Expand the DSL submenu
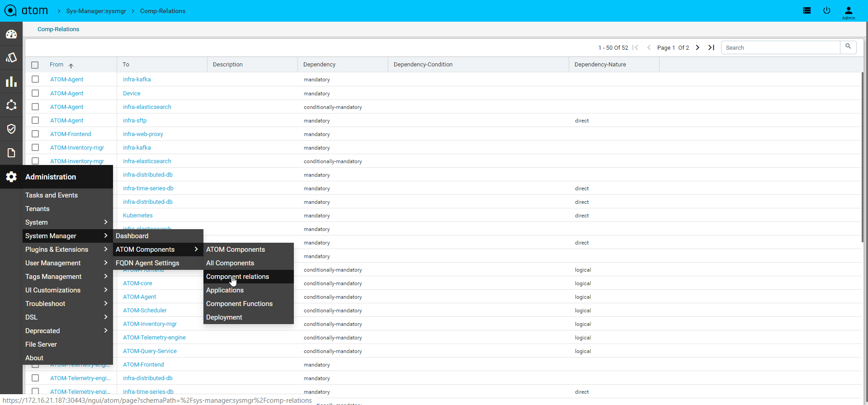This screenshot has height=405, width=868. (x=68, y=317)
